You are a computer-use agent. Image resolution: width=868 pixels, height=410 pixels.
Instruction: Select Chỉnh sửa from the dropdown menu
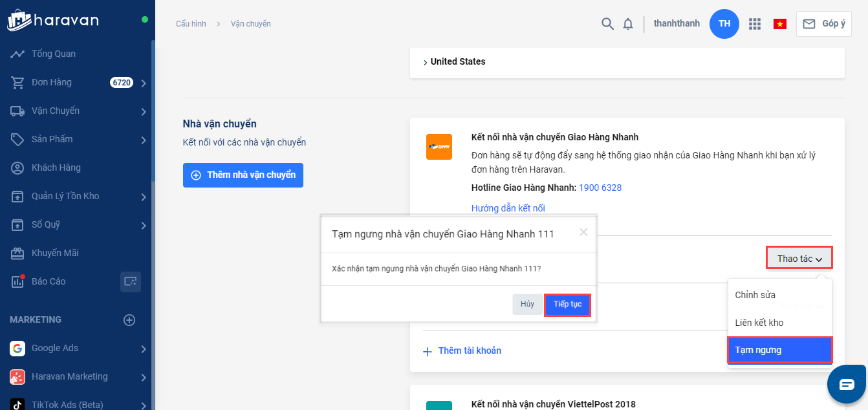755,295
